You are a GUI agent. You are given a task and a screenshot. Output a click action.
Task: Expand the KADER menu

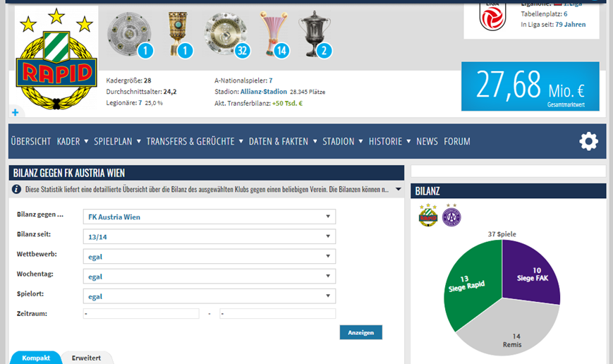click(73, 141)
